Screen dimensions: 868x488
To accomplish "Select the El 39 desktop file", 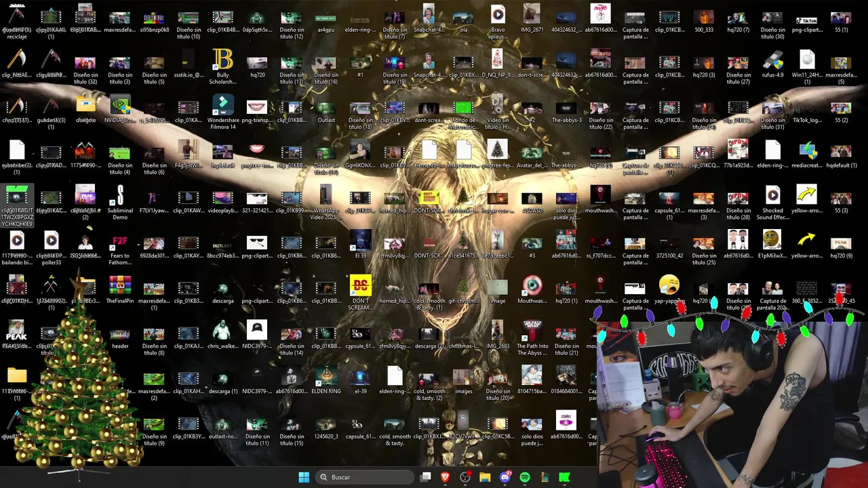I will tap(360, 244).
